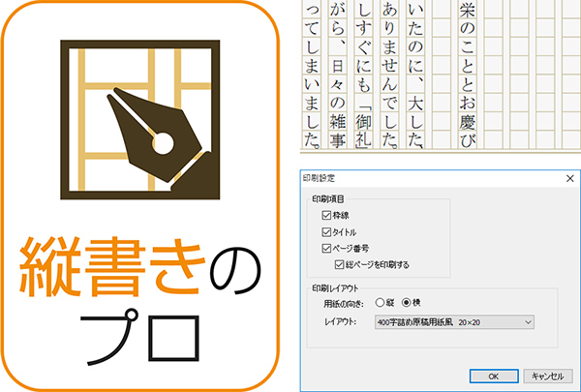This screenshot has width=581, height=392.
Task: Click the 縦書き orange title text
Action: tap(112, 266)
